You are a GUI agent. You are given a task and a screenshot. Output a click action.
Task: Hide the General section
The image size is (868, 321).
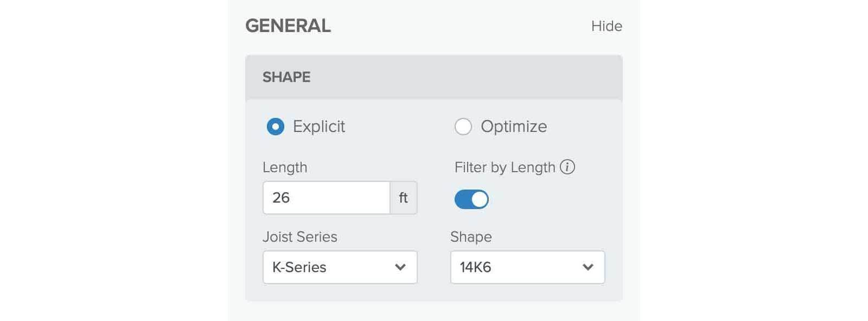click(607, 26)
